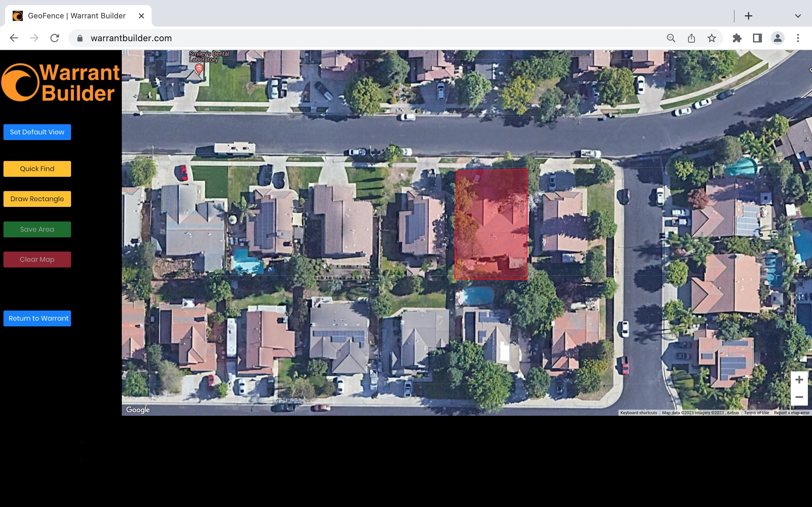This screenshot has width=812, height=507.
Task: Open the Terms of Use link
Action: (x=756, y=413)
